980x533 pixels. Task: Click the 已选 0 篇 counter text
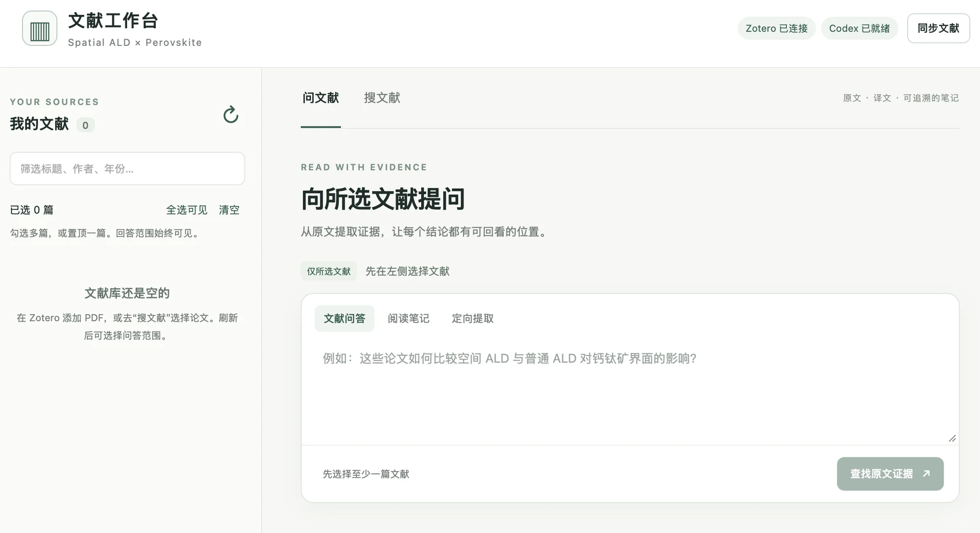(32, 210)
